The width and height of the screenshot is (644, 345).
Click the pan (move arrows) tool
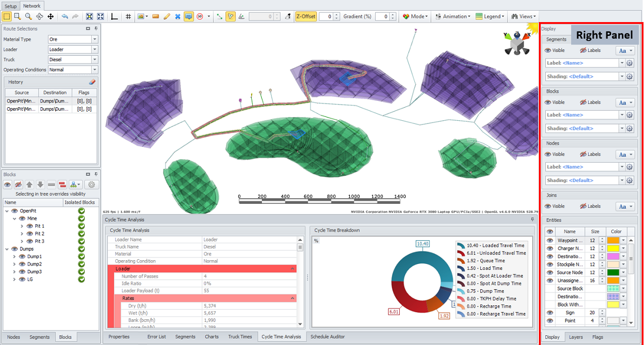pyautogui.click(x=50, y=17)
